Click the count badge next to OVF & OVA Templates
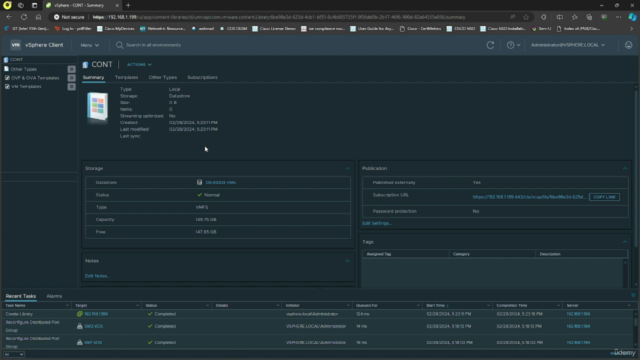The height and width of the screenshot is (360, 640). tap(71, 78)
